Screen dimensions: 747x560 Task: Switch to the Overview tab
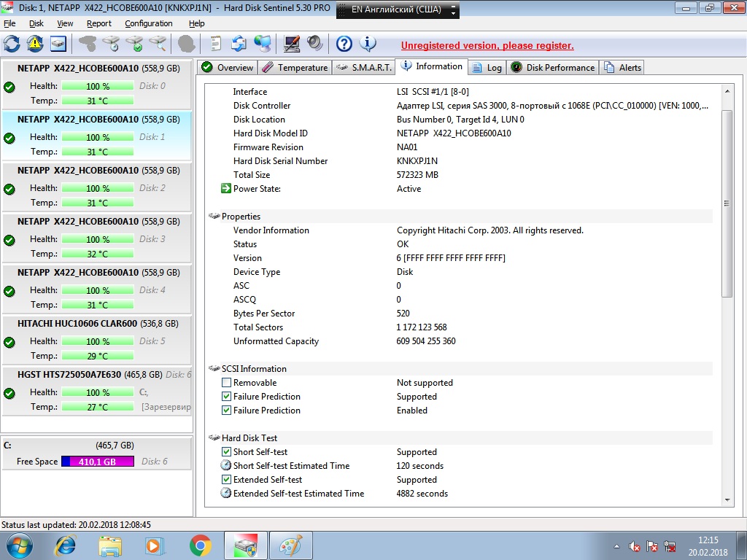pos(228,68)
